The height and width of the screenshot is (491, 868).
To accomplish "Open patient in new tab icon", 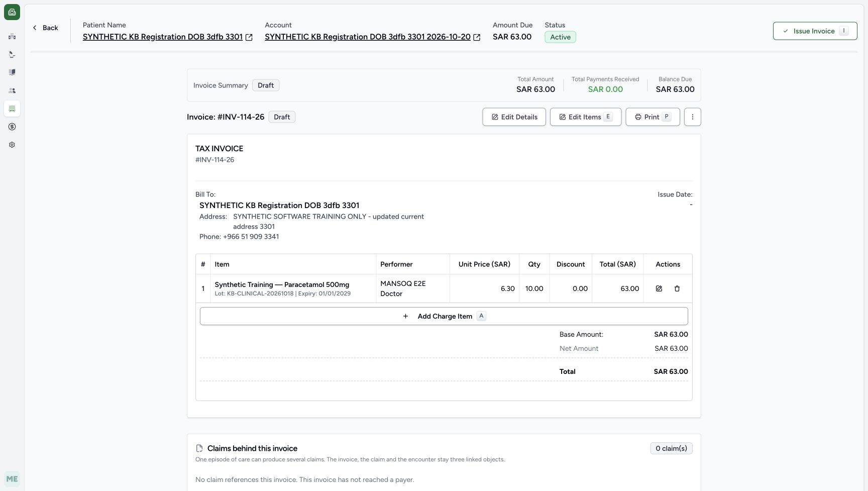I will pyautogui.click(x=249, y=37).
